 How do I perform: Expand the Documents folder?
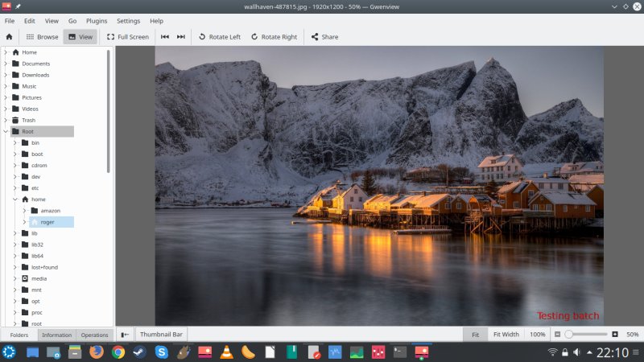(x=6, y=64)
